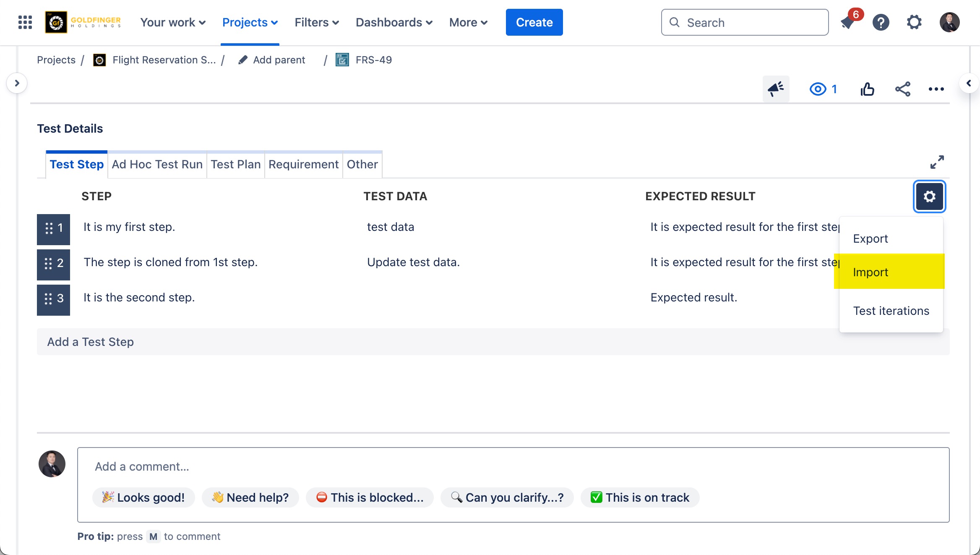Click the share issue icon

pos(902,89)
